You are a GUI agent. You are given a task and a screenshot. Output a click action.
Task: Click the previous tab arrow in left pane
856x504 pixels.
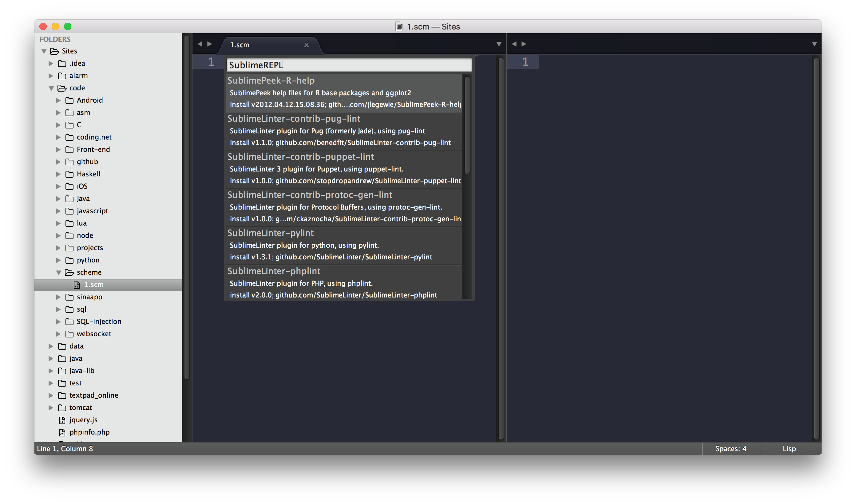200,44
